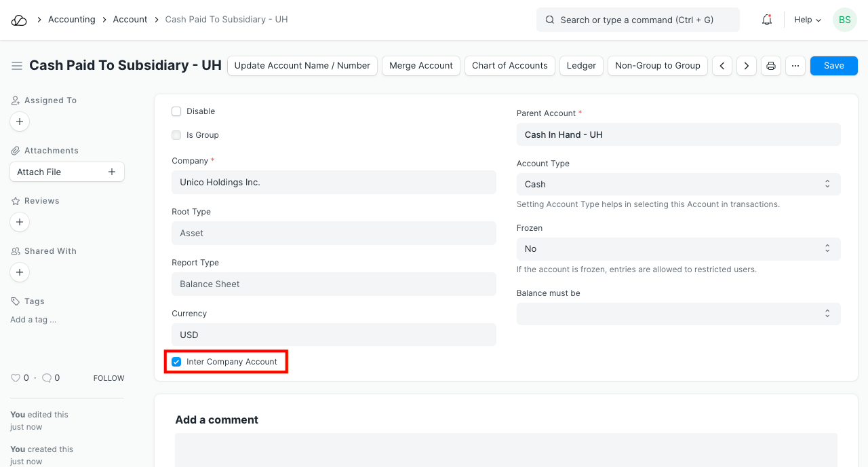Open the notifications bell
Viewport: 868px width, 467px height.
(767, 20)
